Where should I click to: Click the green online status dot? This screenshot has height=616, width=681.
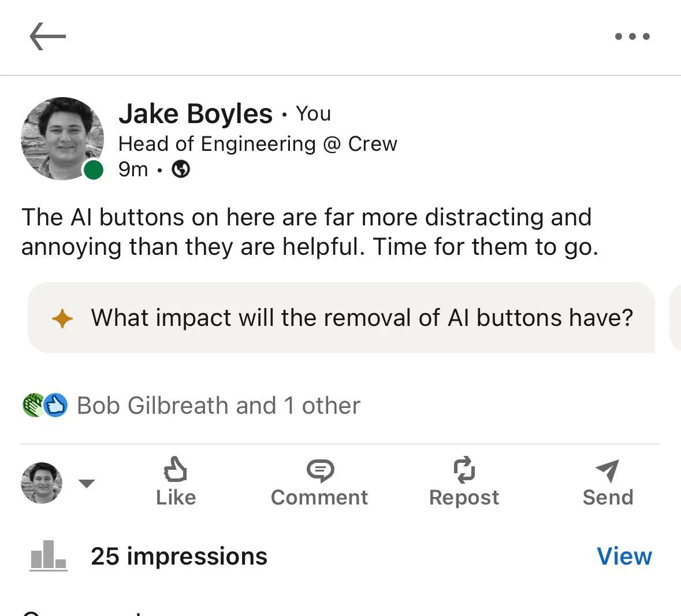coord(93,170)
